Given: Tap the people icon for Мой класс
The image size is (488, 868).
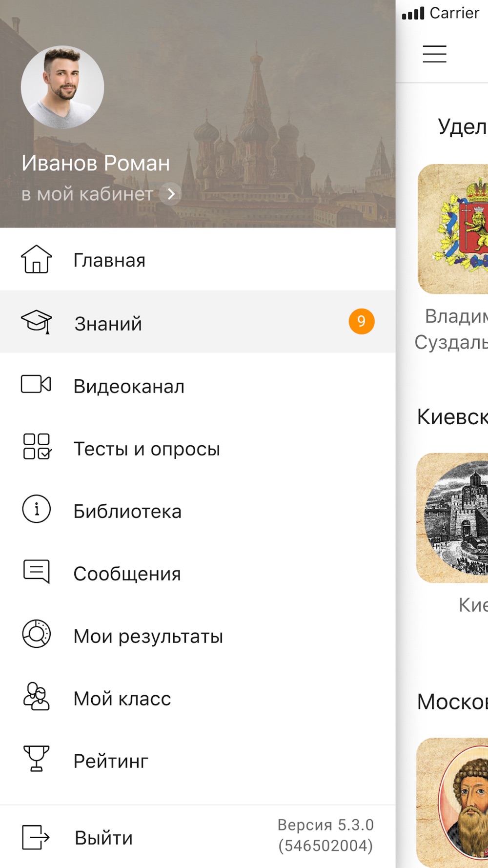Looking at the screenshot, I should pos(37,697).
